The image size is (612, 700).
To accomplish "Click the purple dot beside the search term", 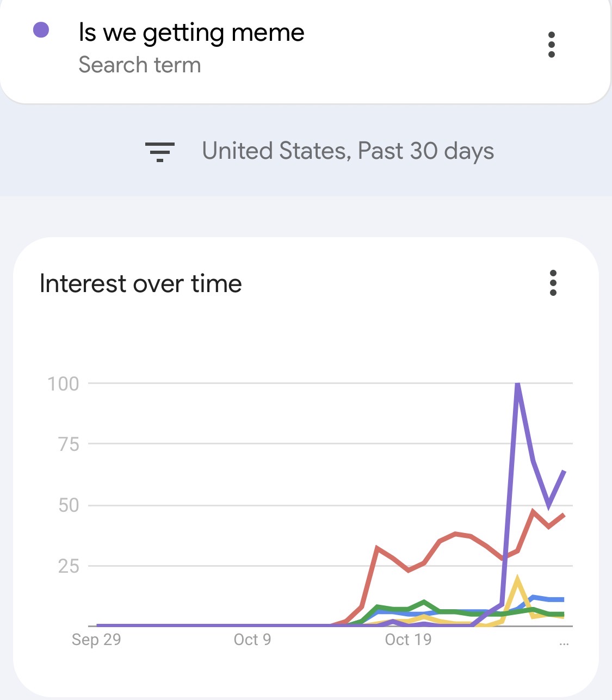I will pyautogui.click(x=41, y=30).
